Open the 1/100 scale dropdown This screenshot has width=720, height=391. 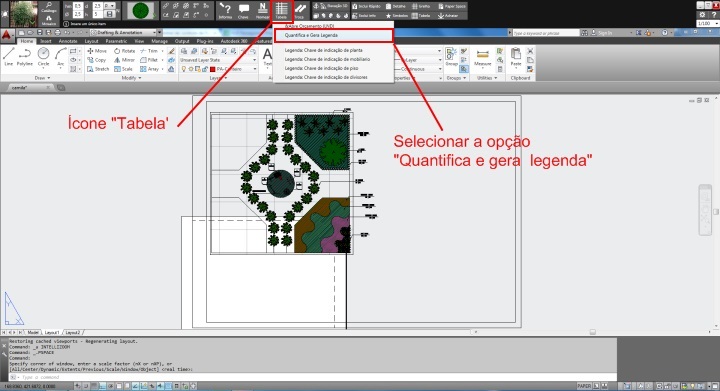coord(708,23)
